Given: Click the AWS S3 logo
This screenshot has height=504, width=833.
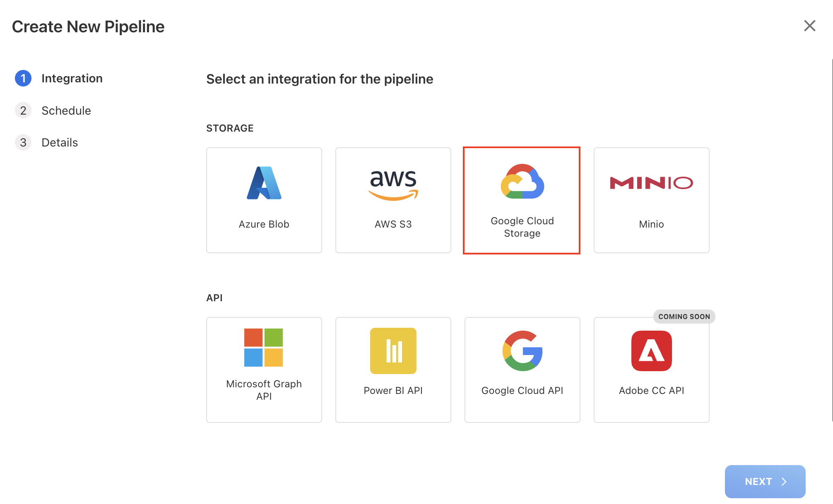Looking at the screenshot, I should [393, 185].
